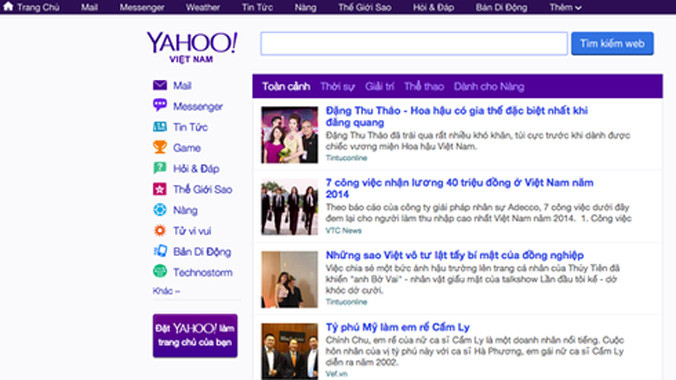Click the Messenger text link in sidebar
This screenshot has width=676, height=380.
(x=198, y=106)
